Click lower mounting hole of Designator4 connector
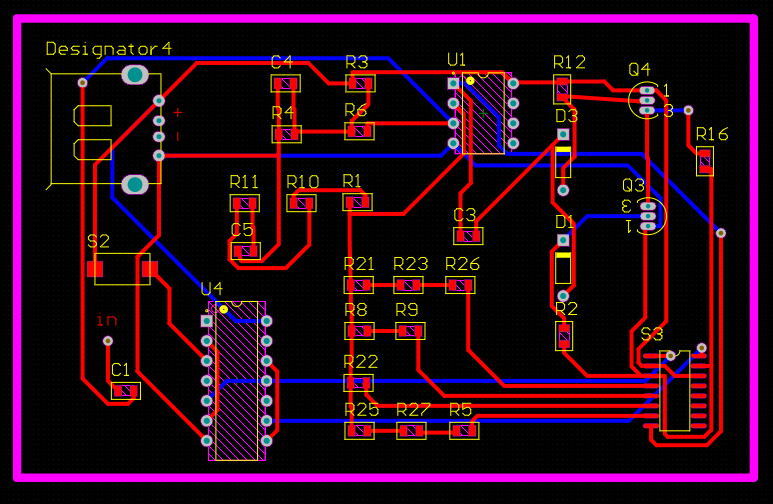This screenshot has width=773, height=504. (x=135, y=184)
